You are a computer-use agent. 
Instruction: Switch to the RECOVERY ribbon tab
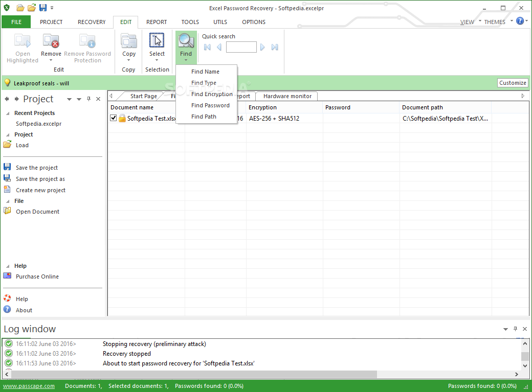click(92, 22)
